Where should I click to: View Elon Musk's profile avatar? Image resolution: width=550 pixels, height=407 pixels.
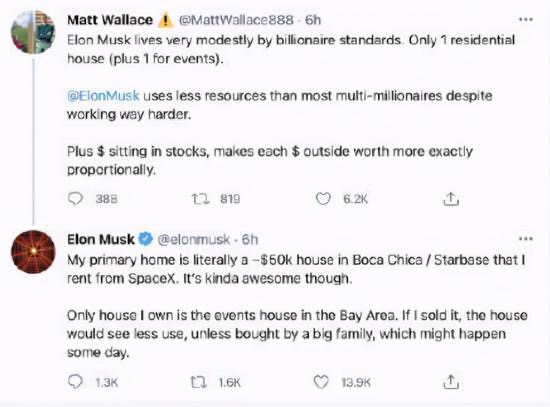33,252
